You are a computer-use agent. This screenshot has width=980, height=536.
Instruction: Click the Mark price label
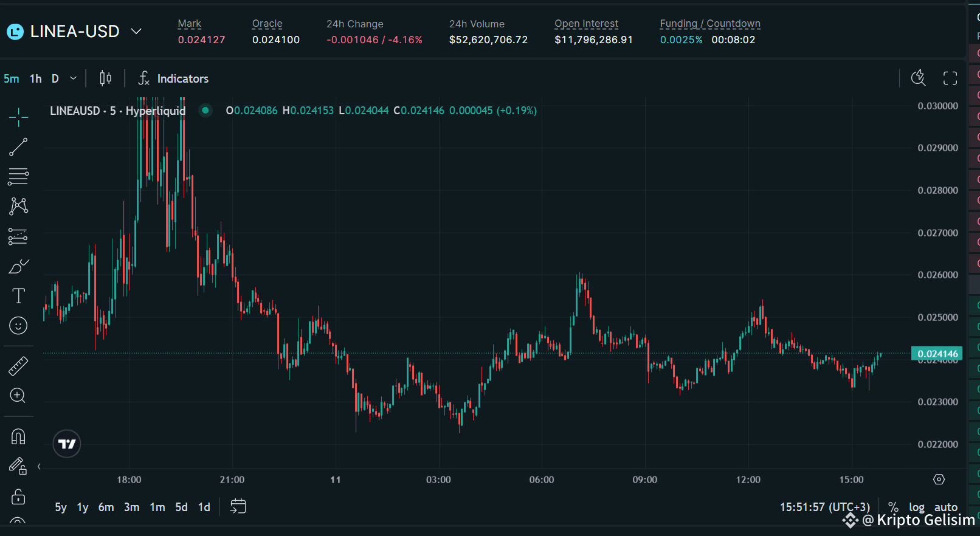tap(190, 24)
